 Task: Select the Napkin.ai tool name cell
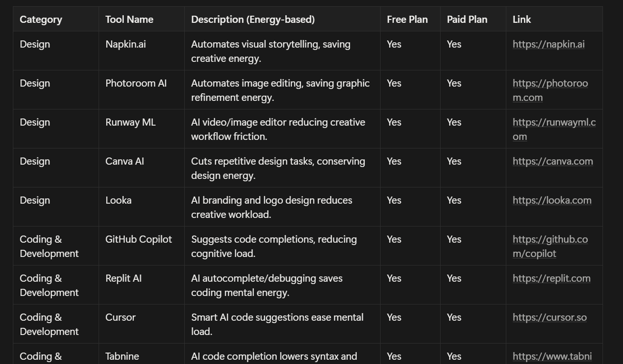(126, 44)
